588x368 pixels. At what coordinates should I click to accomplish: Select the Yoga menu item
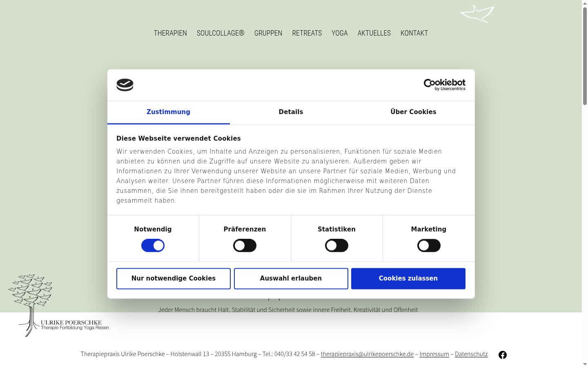[340, 33]
